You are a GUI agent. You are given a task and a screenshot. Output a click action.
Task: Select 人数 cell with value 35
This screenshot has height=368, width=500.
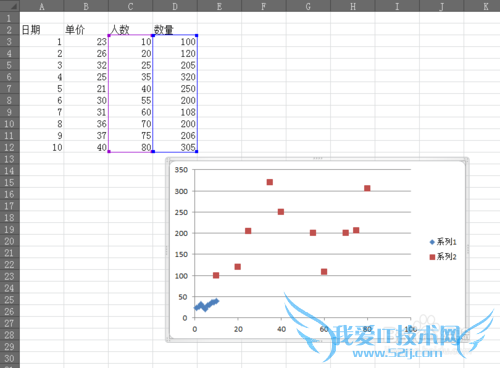click(130, 77)
